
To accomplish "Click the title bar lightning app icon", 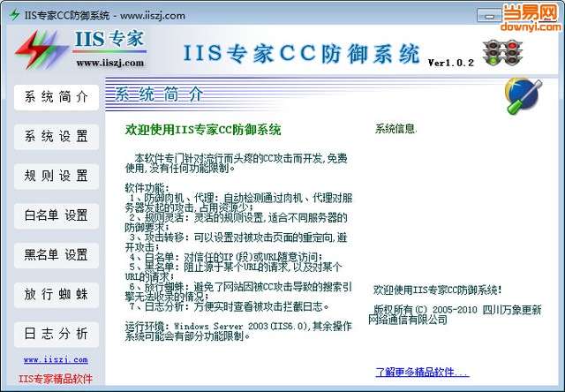I will coord(15,15).
